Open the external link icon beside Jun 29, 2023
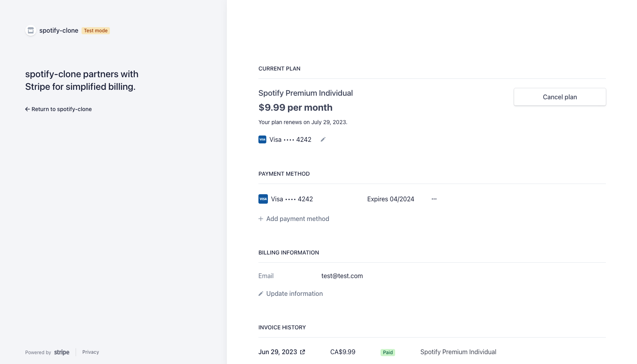The image size is (637, 364). [x=303, y=352]
